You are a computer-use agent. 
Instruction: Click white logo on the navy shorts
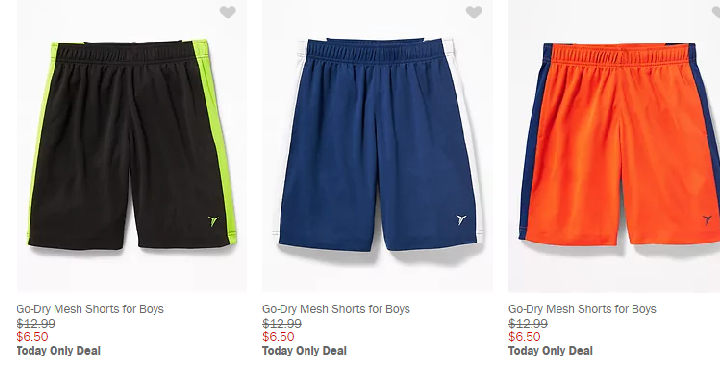pyautogui.click(x=461, y=220)
